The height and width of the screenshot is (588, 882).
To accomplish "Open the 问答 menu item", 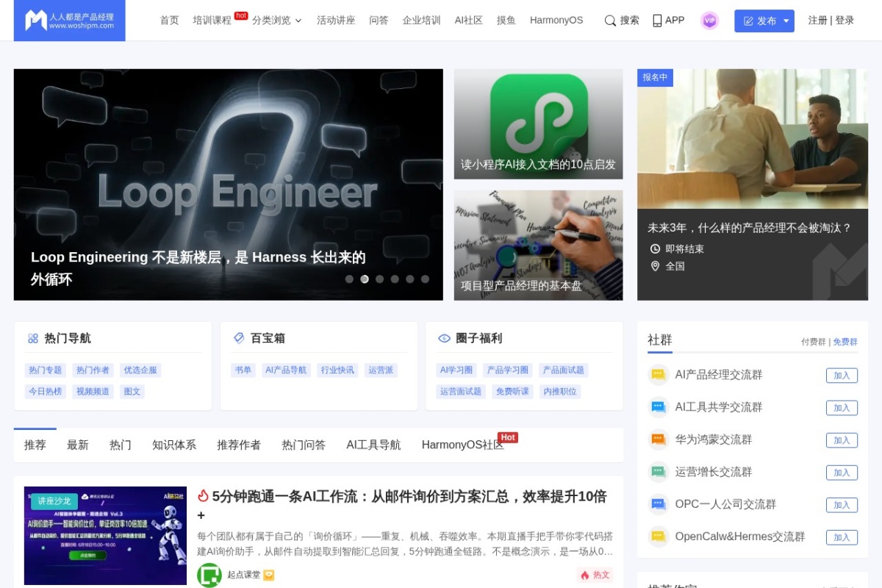I will click(x=379, y=21).
